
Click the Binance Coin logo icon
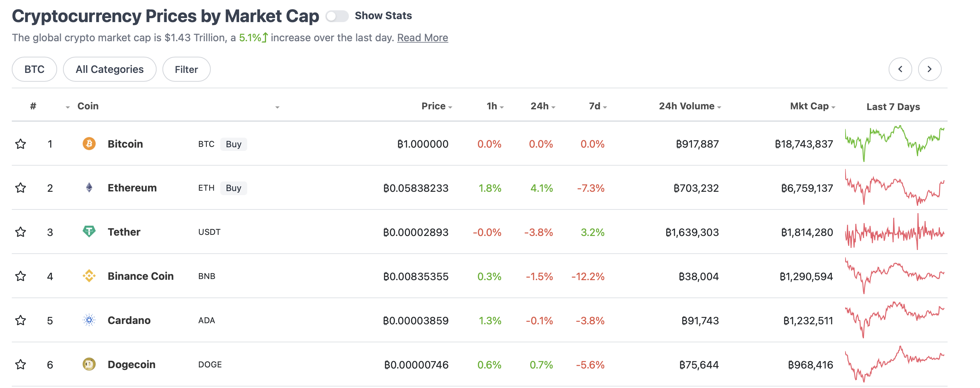click(x=89, y=276)
